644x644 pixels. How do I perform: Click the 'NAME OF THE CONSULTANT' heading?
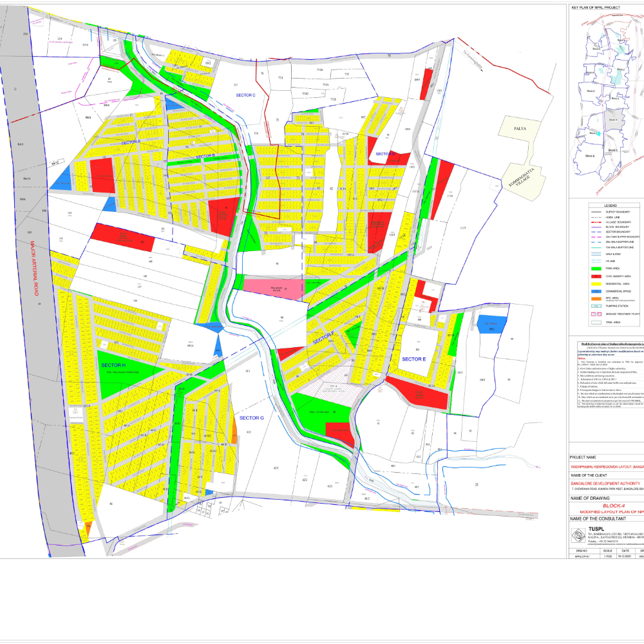tap(598, 518)
